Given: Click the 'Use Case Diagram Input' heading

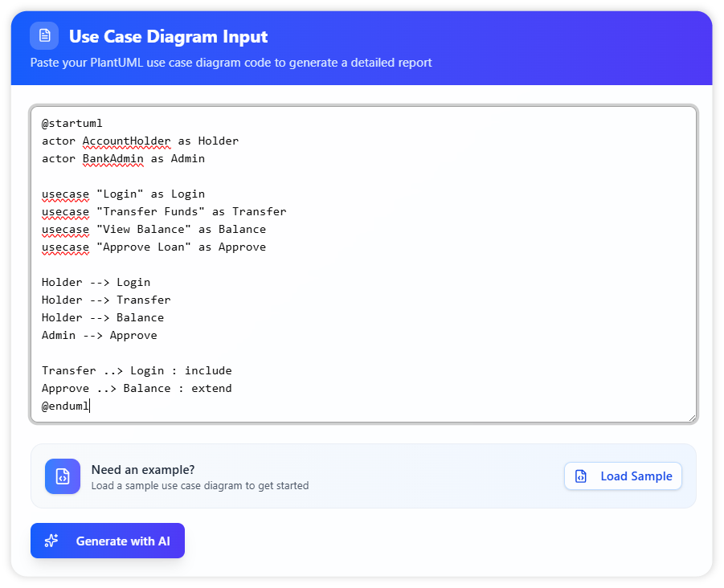Looking at the screenshot, I should pyautogui.click(x=168, y=36).
